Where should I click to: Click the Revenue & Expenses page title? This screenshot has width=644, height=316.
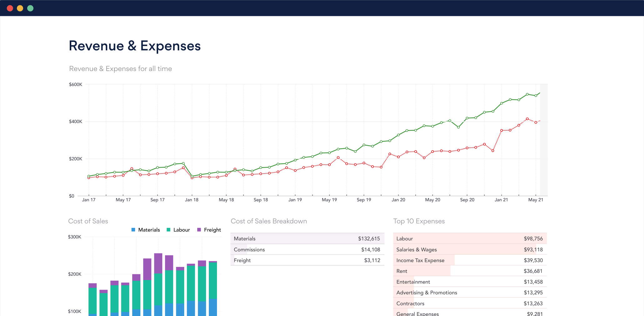pyautogui.click(x=135, y=46)
